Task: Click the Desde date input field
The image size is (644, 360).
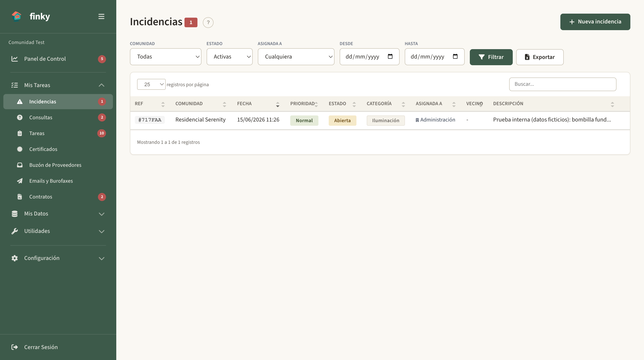Action: click(369, 57)
